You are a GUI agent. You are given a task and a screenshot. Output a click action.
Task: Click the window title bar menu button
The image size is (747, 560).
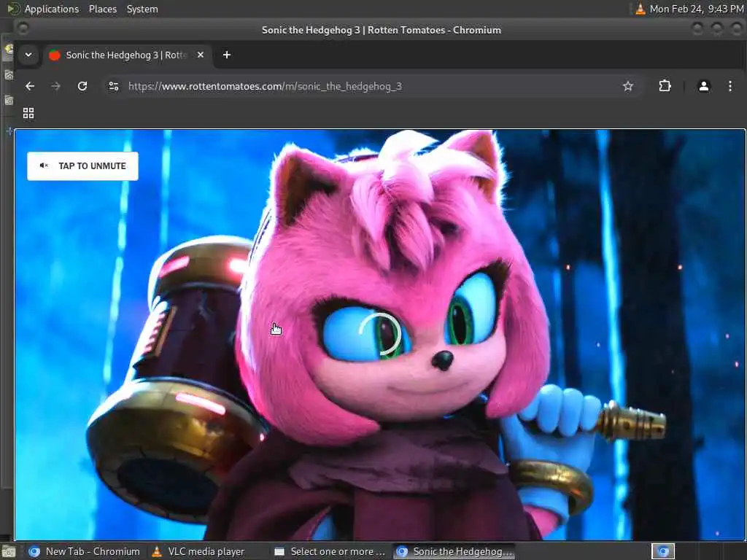tap(23, 29)
